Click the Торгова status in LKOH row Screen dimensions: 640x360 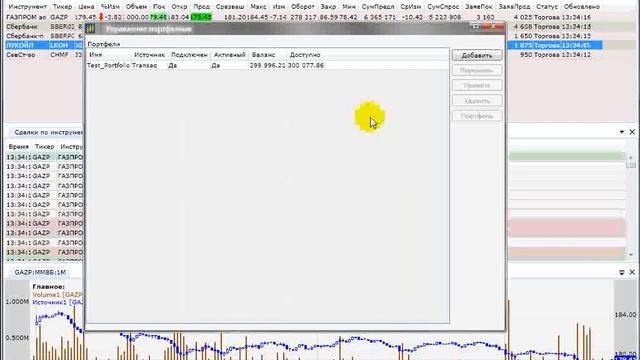pyautogui.click(x=547, y=45)
